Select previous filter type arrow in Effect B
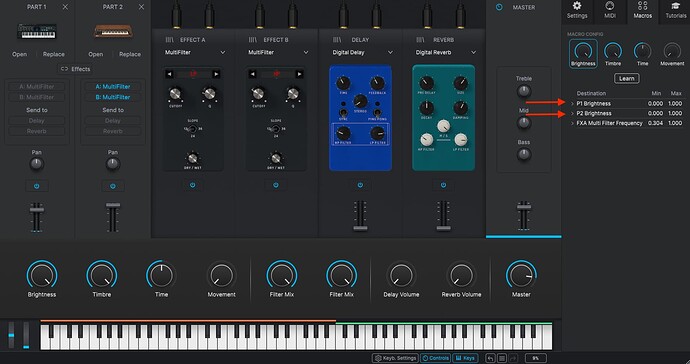 tap(252, 74)
